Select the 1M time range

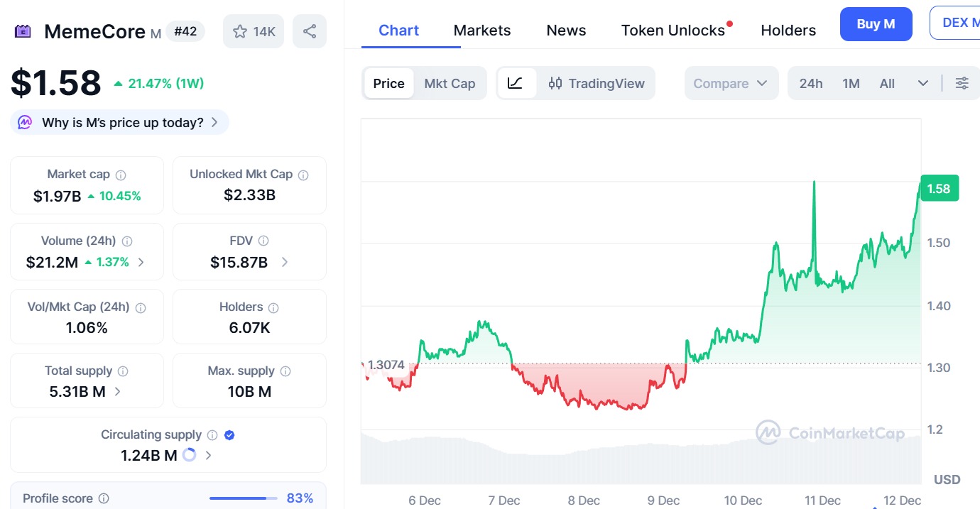(851, 83)
